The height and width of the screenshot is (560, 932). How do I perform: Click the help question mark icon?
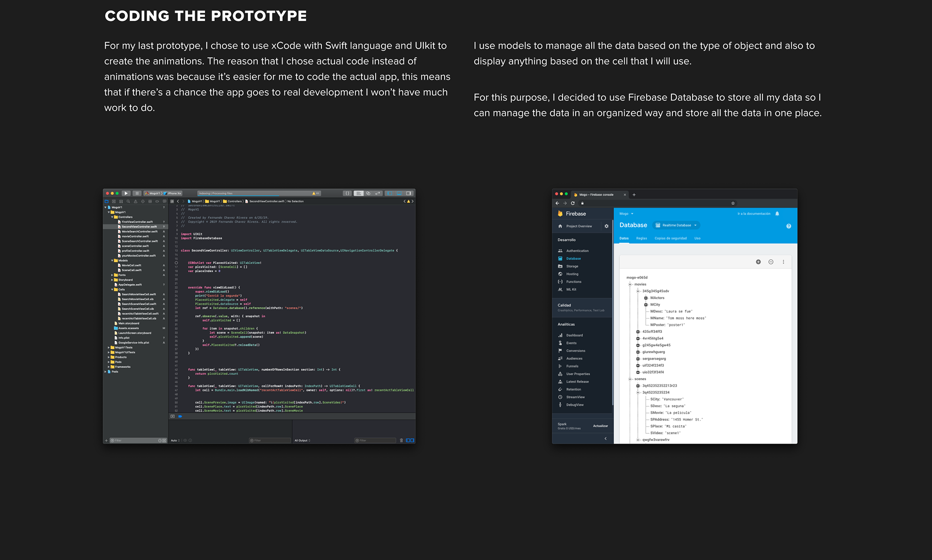(788, 226)
